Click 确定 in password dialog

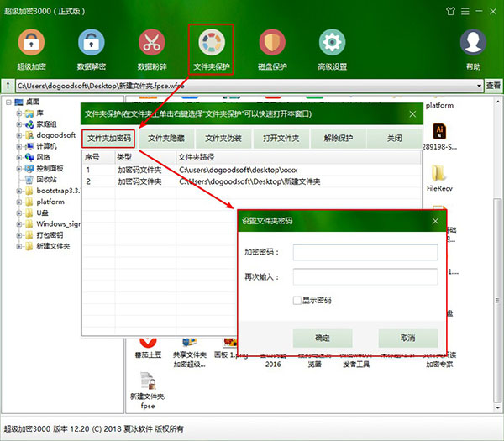click(x=323, y=339)
